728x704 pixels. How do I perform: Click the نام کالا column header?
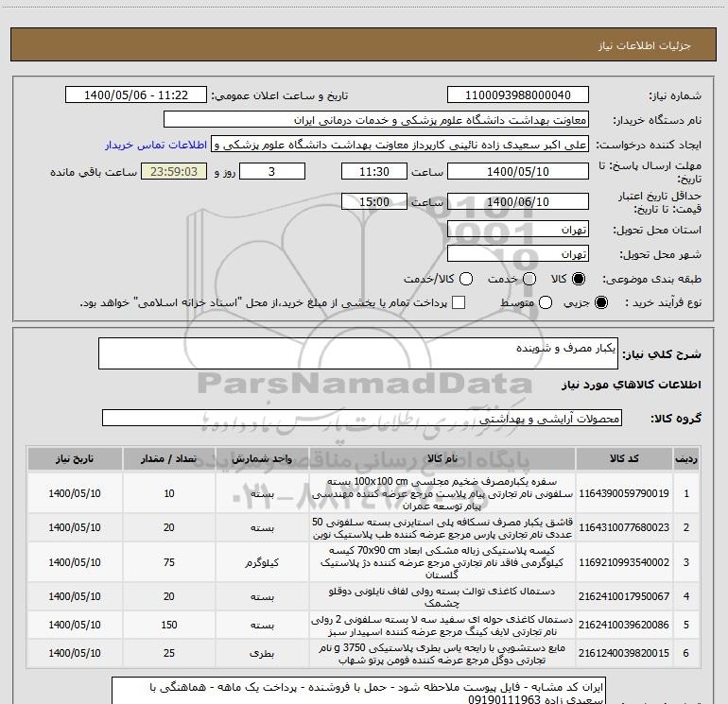tap(442, 459)
